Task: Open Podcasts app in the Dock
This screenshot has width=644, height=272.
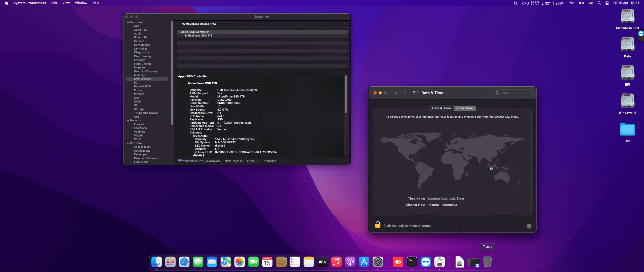Action: (x=350, y=262)
